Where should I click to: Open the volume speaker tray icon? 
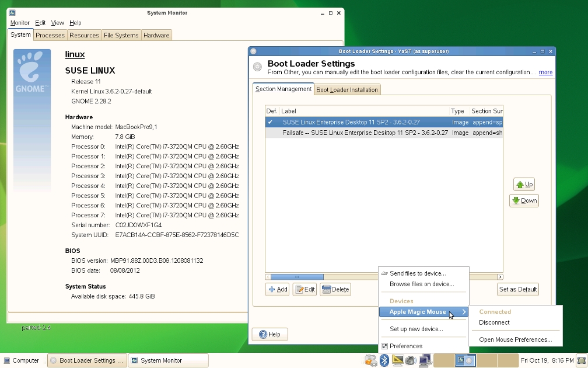[x=411, y=360]
